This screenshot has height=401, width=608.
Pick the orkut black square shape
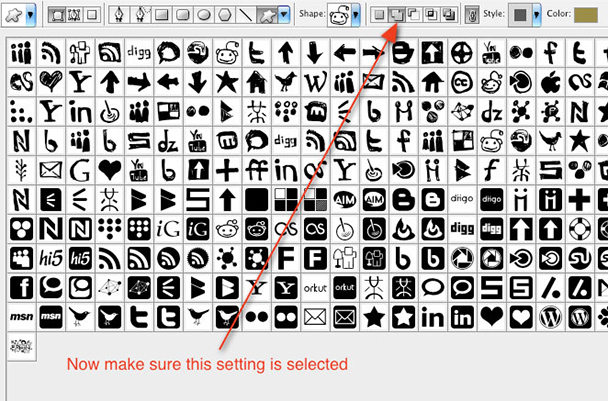(x=345, y=288)
